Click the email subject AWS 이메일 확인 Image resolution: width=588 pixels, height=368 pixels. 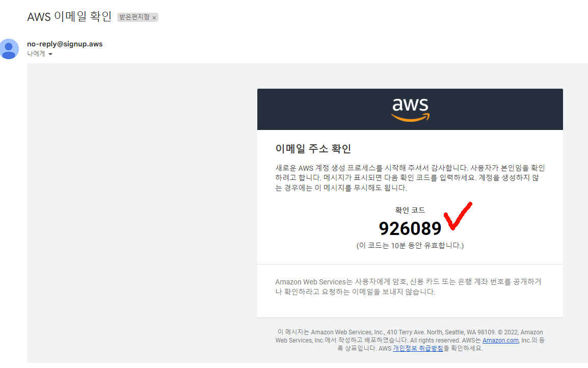coord(69,17)
